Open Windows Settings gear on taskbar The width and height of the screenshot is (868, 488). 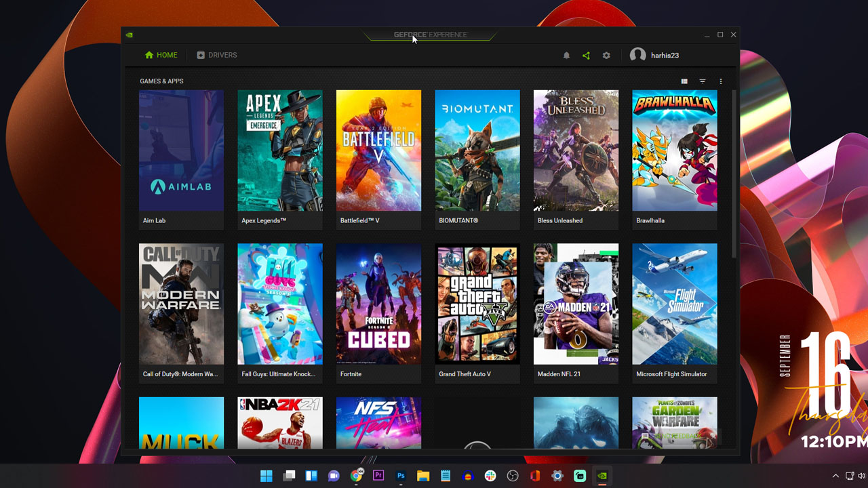[x=557, y=476]
